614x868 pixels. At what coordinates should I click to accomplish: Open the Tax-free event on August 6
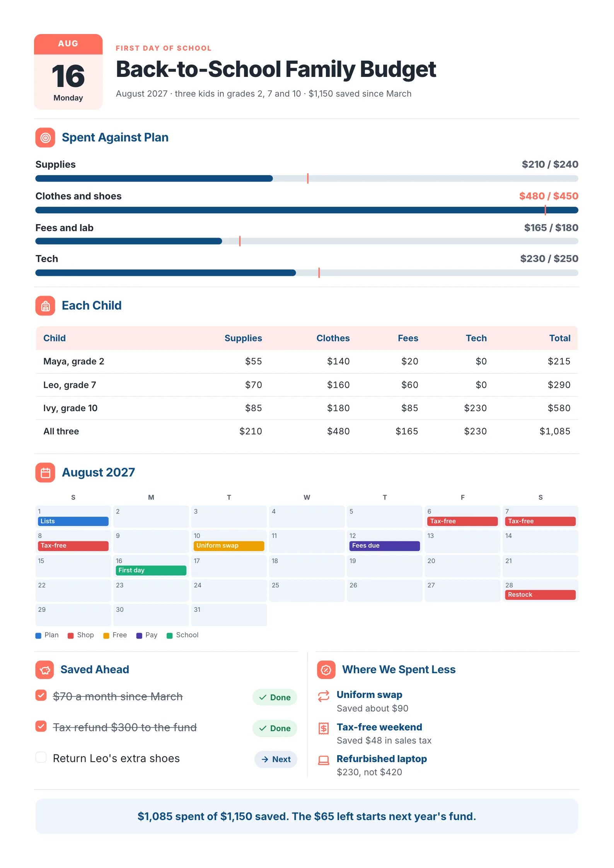[x=462, y=521]
